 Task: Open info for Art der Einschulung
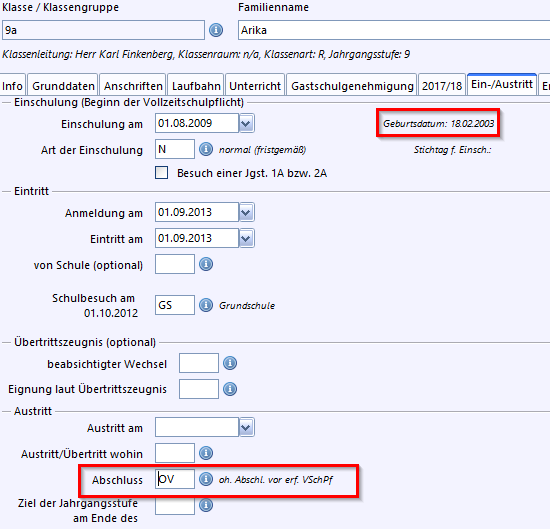[206, 149]
